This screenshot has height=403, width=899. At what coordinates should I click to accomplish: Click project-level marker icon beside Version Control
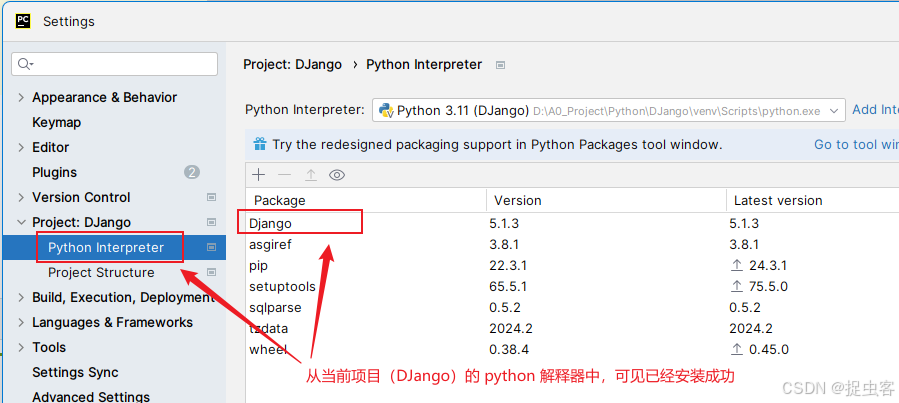pyautogui.click(x=212, y=197)
